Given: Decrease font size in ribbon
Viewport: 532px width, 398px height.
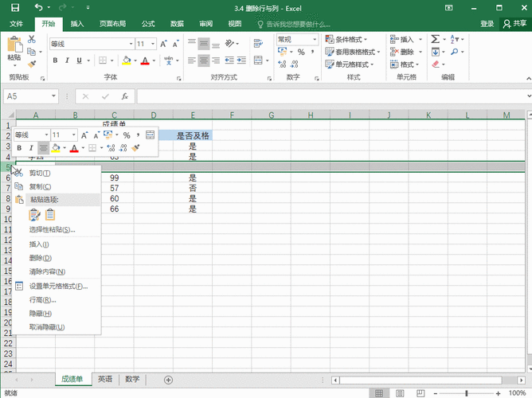Looking at the screenshot, I should (x=175, y=44).
